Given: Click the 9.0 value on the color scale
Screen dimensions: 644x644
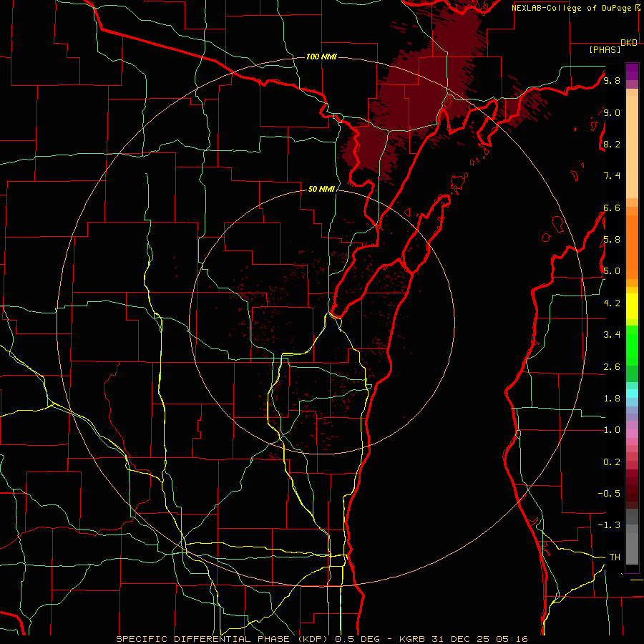Looking at the screenshot, I should (612, 112).
